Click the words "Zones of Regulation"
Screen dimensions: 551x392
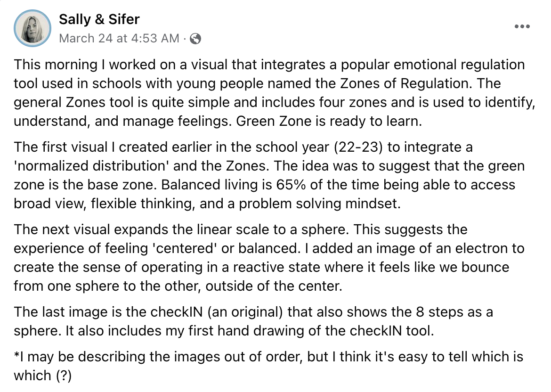pyautogui.click(x=440, y=83)
